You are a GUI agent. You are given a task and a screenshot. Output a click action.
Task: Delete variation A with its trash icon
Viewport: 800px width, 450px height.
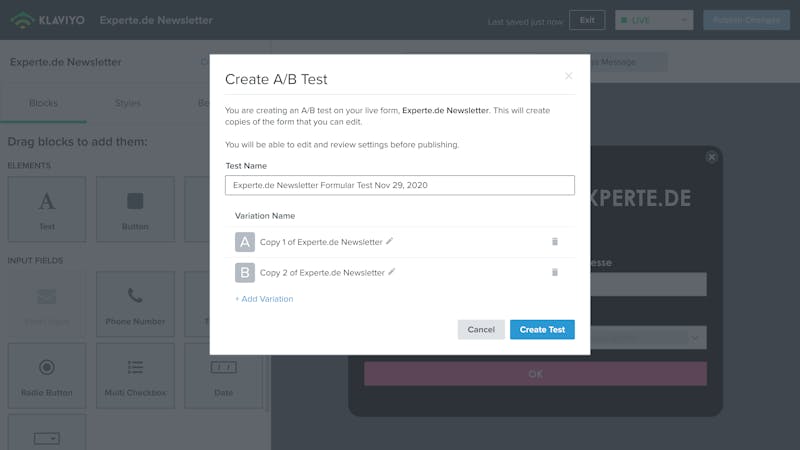pos(555,241)
